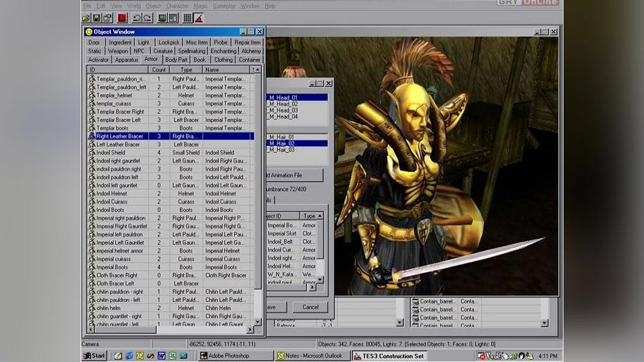Open Preferences via the third toolbar icon
The width and height of the screenshot is (644, 362).
pyautogui.click(x=107, y=18)
